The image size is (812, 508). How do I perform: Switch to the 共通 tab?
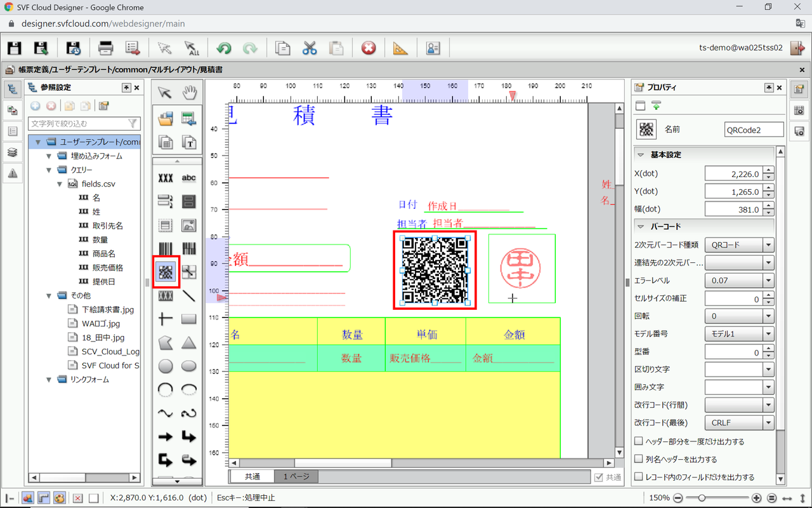tap(252, 476)
